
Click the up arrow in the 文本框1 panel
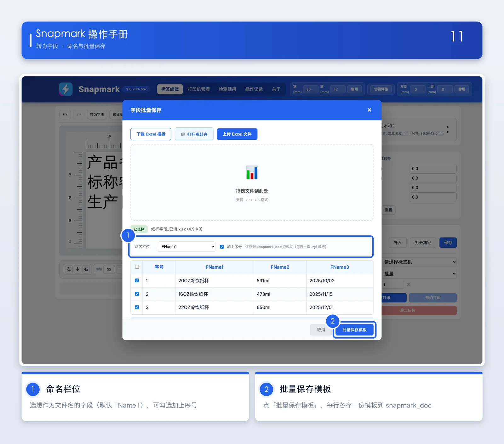[448, 127]
